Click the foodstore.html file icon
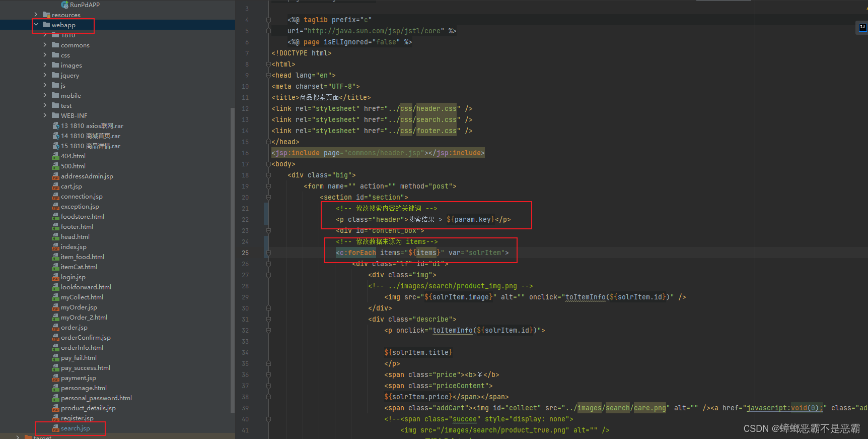This screenshot has height=439, width=868. pos(55,216)
